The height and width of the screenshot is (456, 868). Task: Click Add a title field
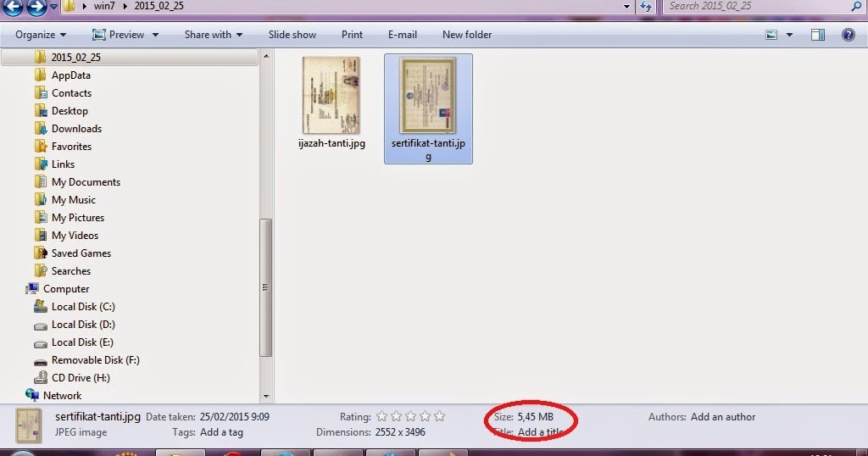(542, 432)
